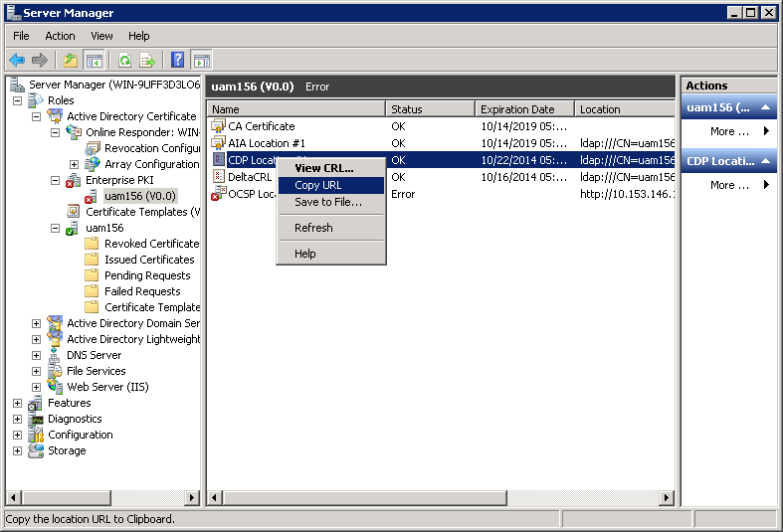Click the Diagnostics node icon
The width and height of the screenshot is (783, 532).
click(x=36, y=419)
